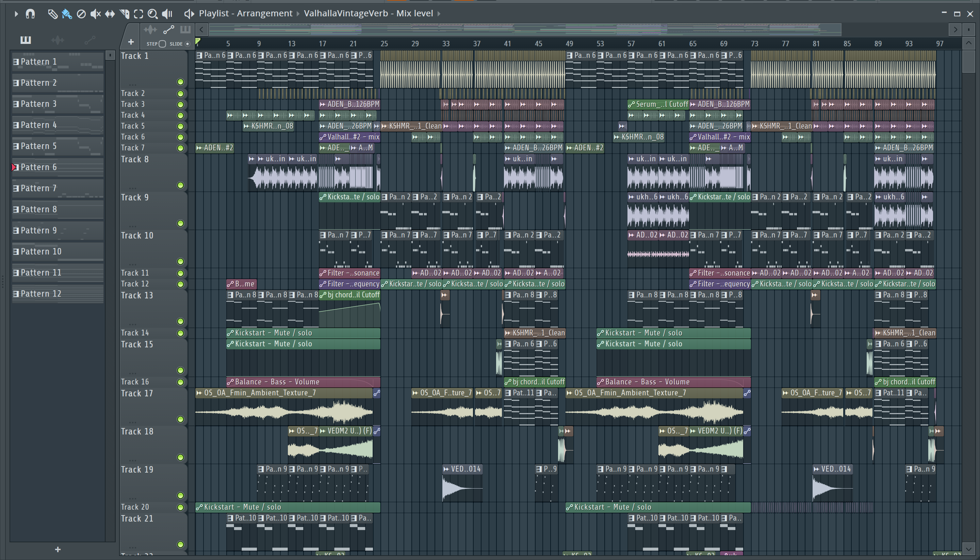Click Pattern 8 piano icon
980x560 pixels.
click(x=16, y=209)
